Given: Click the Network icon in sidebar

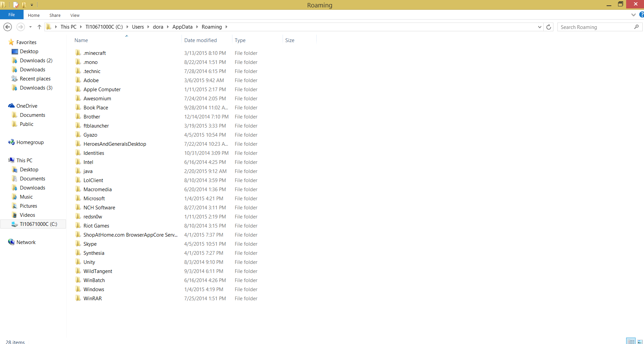Looking at the screenshot, I should coord(11,242).
